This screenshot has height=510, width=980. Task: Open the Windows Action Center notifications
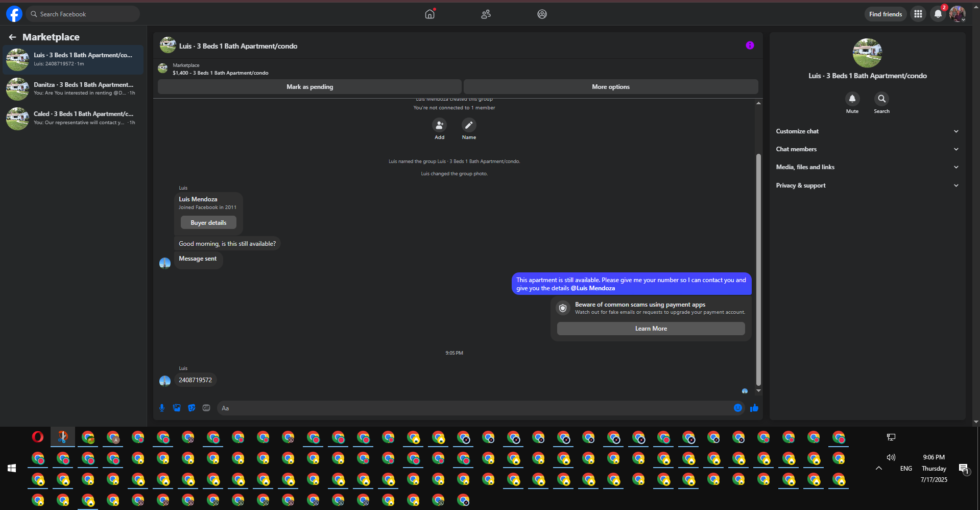(964, 468)
